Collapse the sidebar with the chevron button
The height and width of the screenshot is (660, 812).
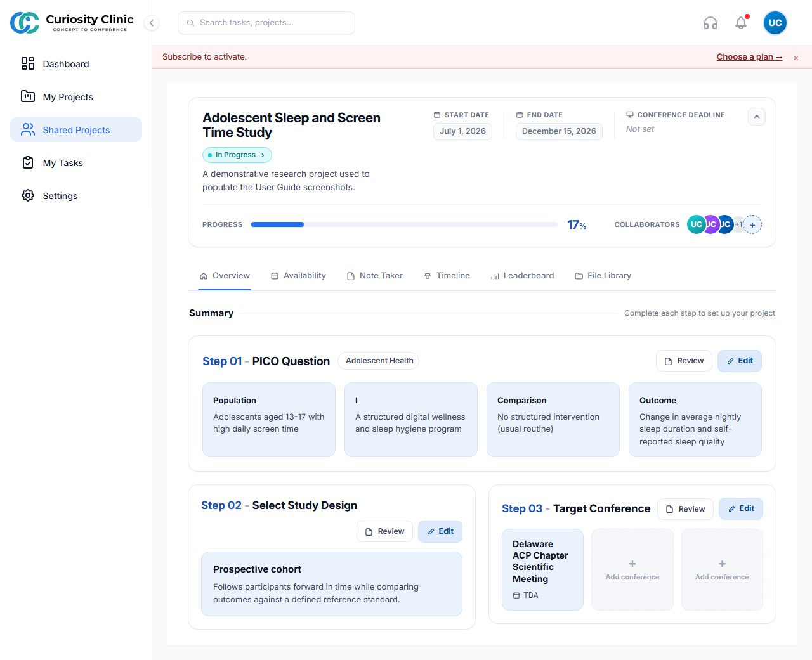[152, 23]
